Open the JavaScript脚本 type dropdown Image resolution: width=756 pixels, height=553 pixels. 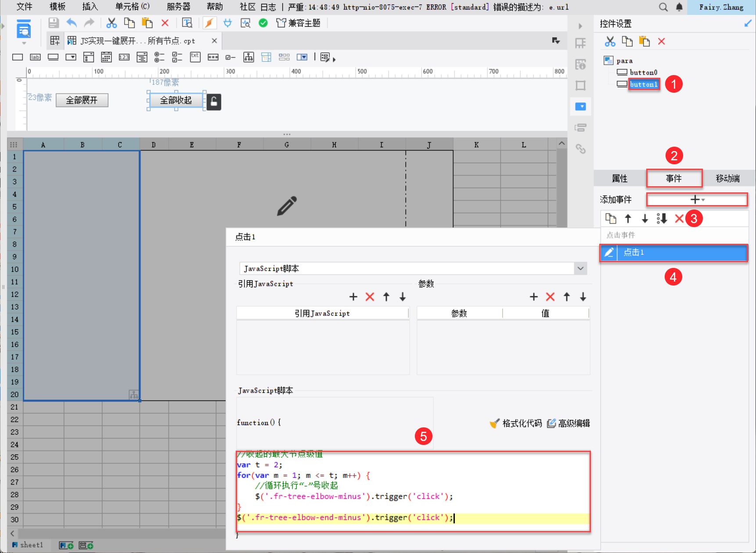click(580, 268)
